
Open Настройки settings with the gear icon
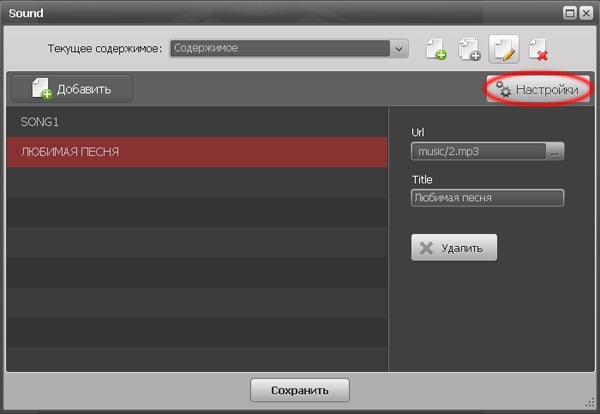click(x=538, y=89)
